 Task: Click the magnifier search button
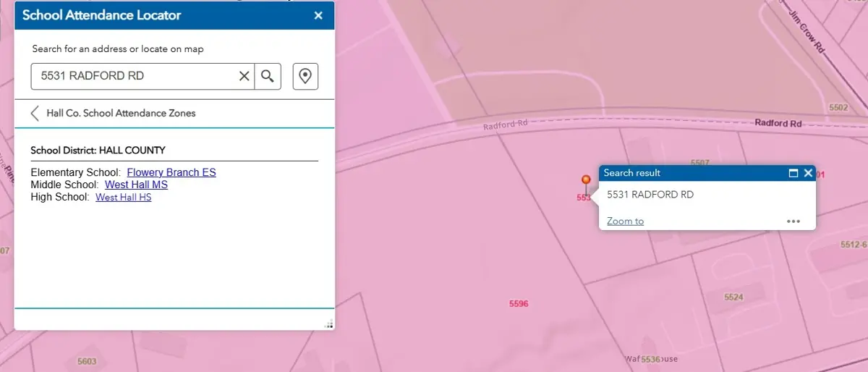tap(268, 76)
